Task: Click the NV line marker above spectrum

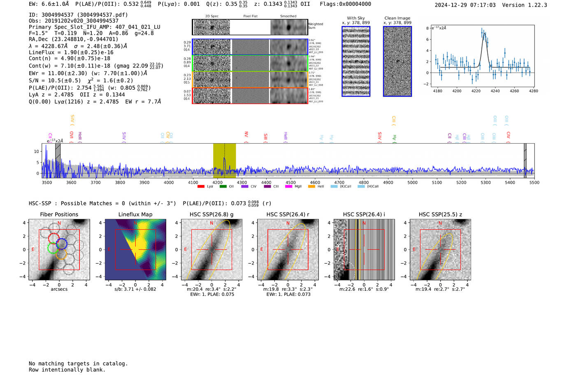Action: coord(246,137)
